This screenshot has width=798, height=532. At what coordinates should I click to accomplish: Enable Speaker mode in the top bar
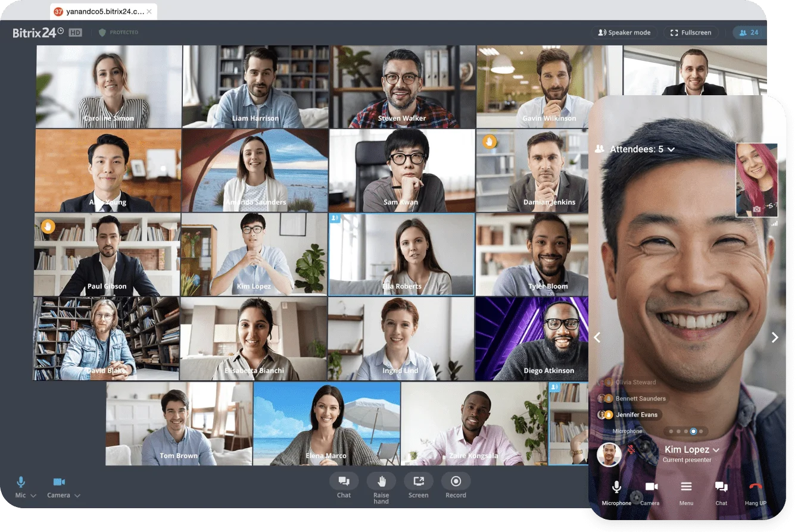click(624, 33)
